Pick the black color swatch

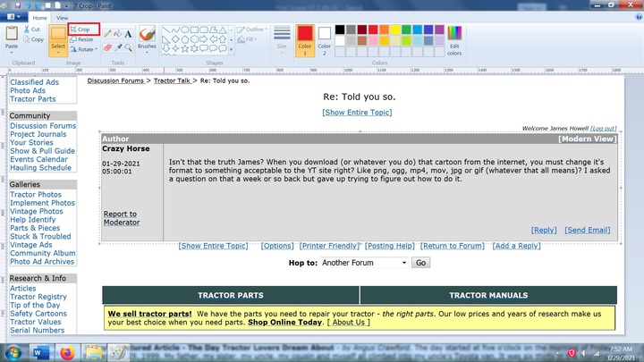point(340,29)
